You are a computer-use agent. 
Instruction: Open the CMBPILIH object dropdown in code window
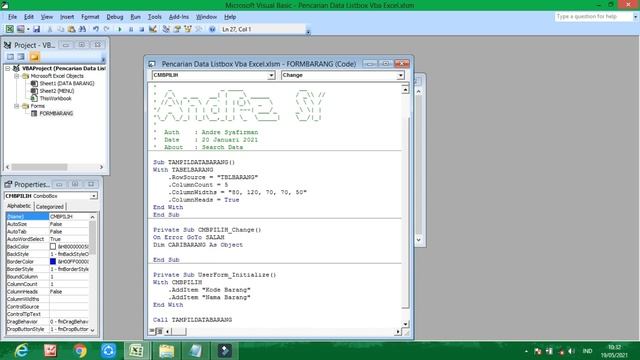271,76
